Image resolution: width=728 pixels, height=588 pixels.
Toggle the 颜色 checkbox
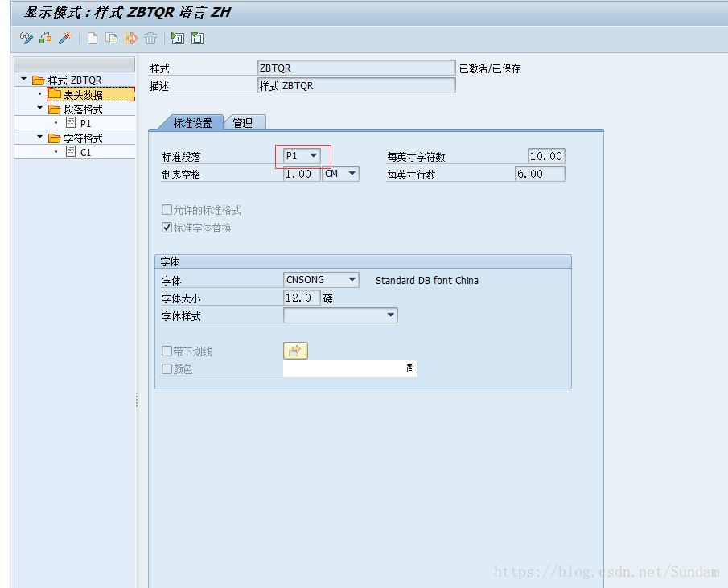point(167,368)
